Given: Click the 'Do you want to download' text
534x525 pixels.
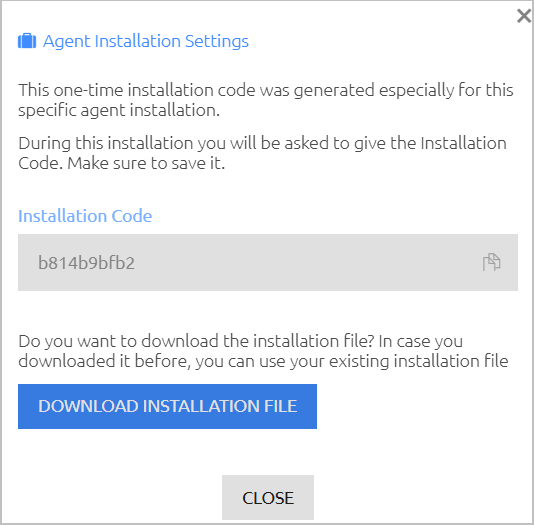Looking at the screenshot, I should tap(263, 351).
